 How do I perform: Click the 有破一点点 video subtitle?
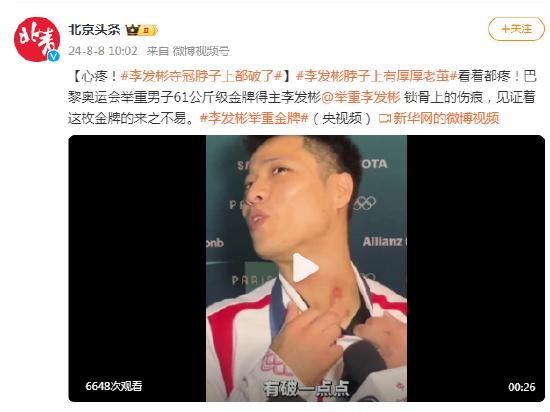(306, 389)
